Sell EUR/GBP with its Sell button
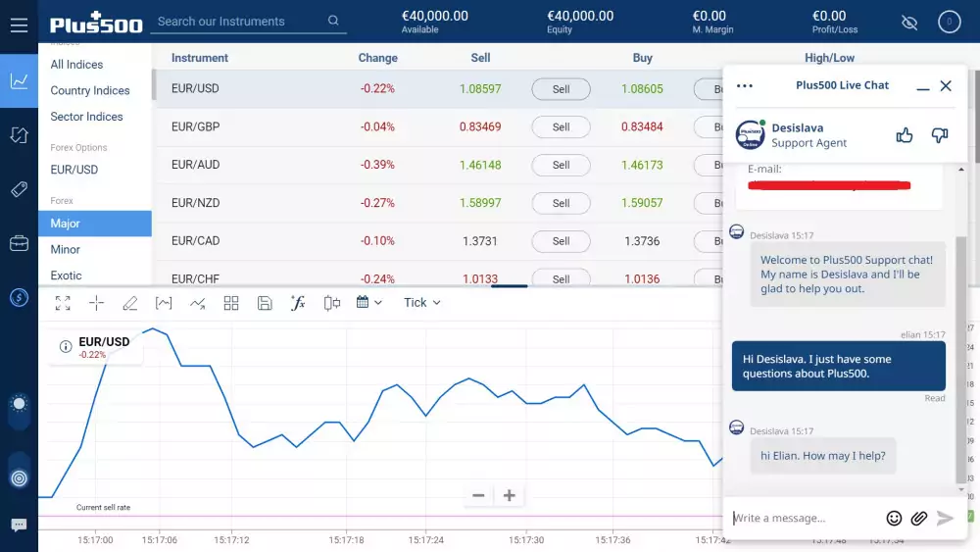The height and width of the screenshot is (552, 980). 561,126
